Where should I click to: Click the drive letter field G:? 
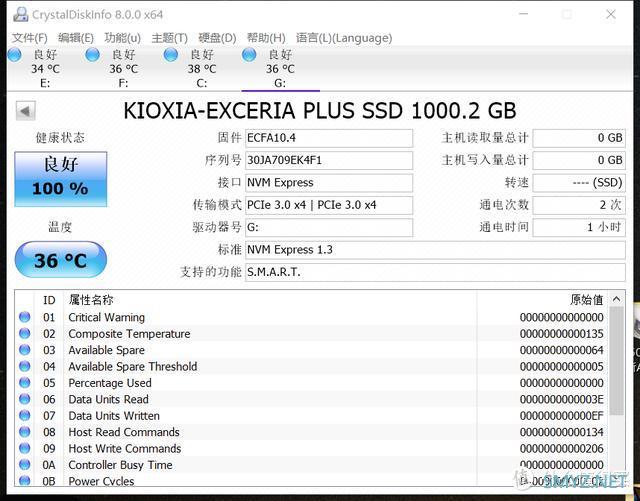[329, 227]
